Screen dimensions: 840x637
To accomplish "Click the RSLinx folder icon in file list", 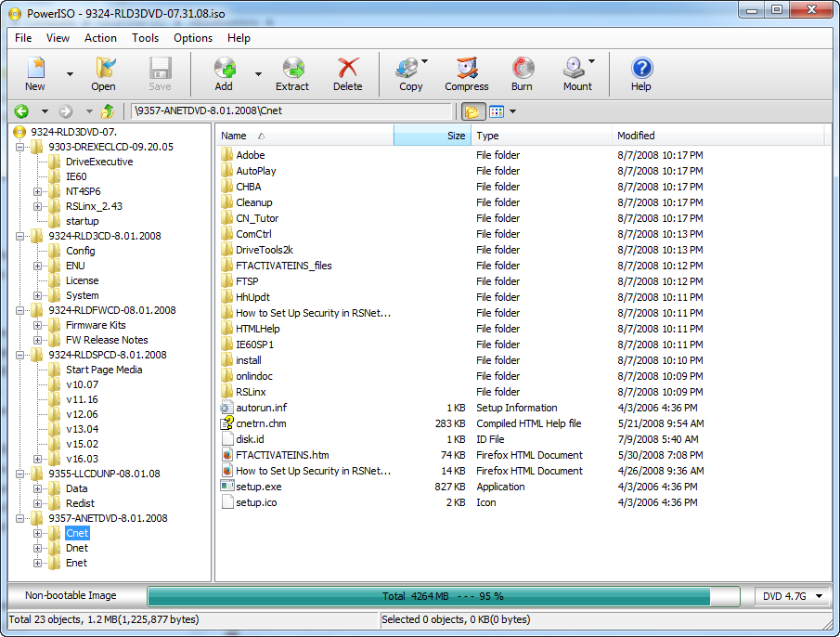I will coord(227,392).
